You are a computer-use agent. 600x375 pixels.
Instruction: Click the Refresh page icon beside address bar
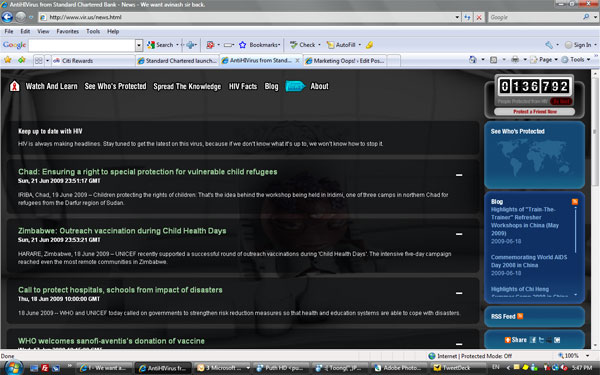[x=467, y=17]
